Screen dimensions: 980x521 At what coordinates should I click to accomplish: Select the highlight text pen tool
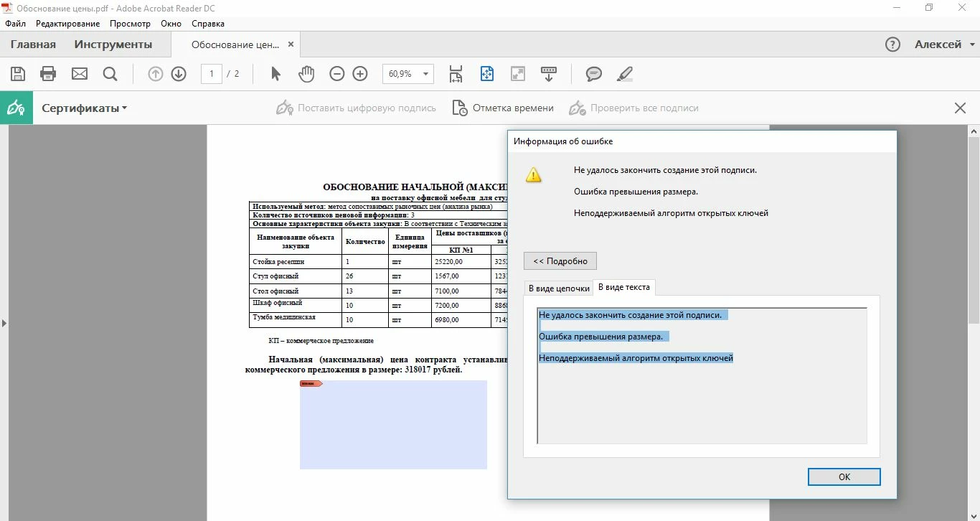click(625, 74)
